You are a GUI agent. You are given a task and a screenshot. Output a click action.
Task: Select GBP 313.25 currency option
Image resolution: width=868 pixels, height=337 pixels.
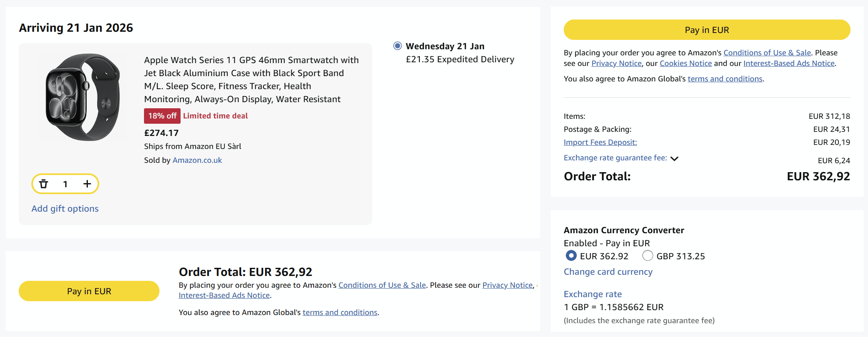648,256
